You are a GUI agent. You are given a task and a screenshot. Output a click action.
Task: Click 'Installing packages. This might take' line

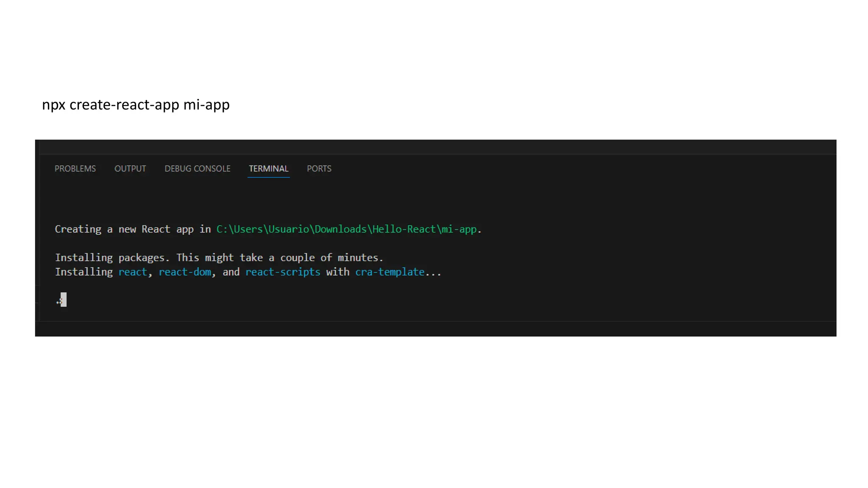click(x=219, y=258)
